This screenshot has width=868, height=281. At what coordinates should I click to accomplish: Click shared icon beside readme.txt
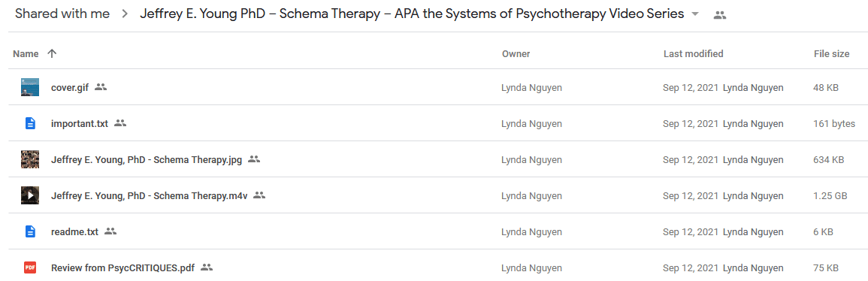[110, 231]
